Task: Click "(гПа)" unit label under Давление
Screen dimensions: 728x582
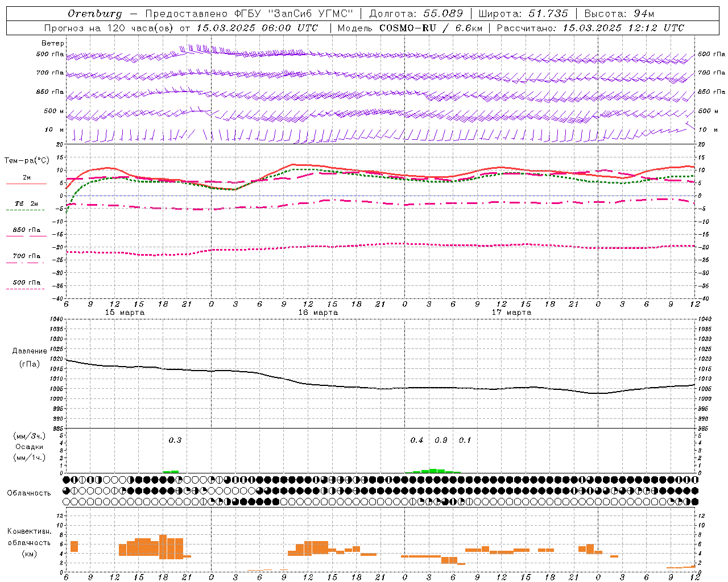Action: 30,364
